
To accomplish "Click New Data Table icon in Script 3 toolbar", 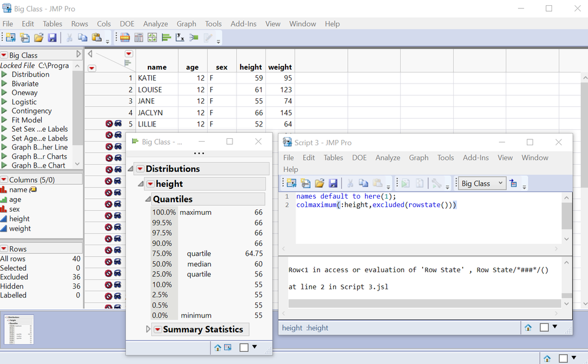I will click(x=291, y=183).
